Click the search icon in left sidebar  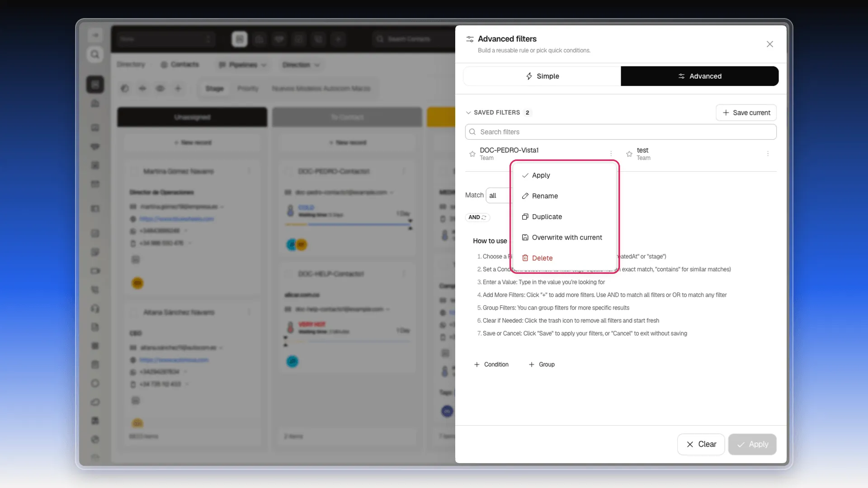tap(95, 55)
